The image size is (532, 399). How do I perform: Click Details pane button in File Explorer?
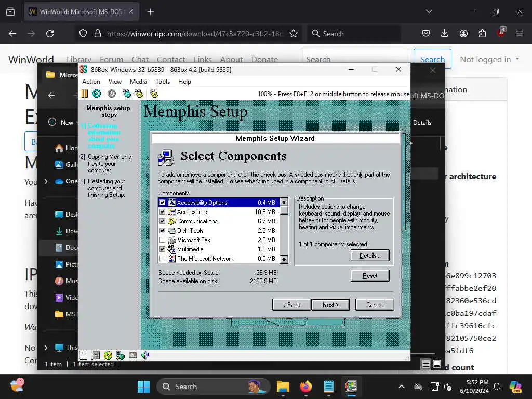(x=422, y=123)
